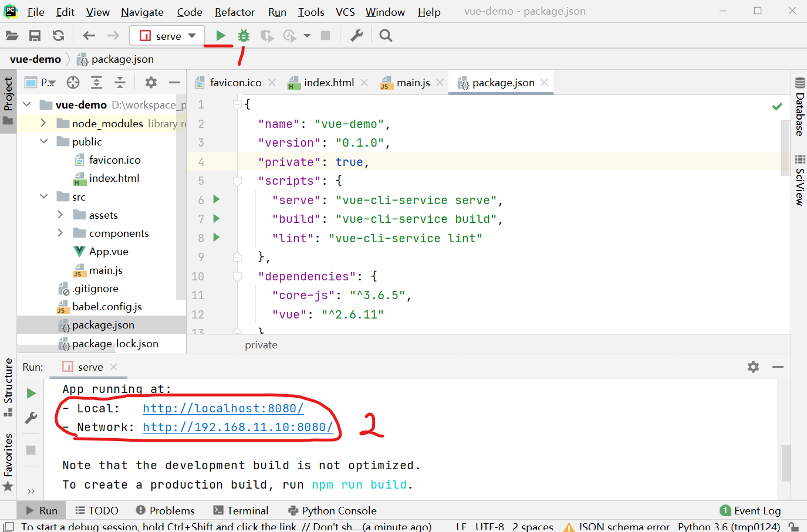Screen dimensions: 807x532
Task: Click the Run panel stop square
Action: pyautogui.click(x=31, y=450)
